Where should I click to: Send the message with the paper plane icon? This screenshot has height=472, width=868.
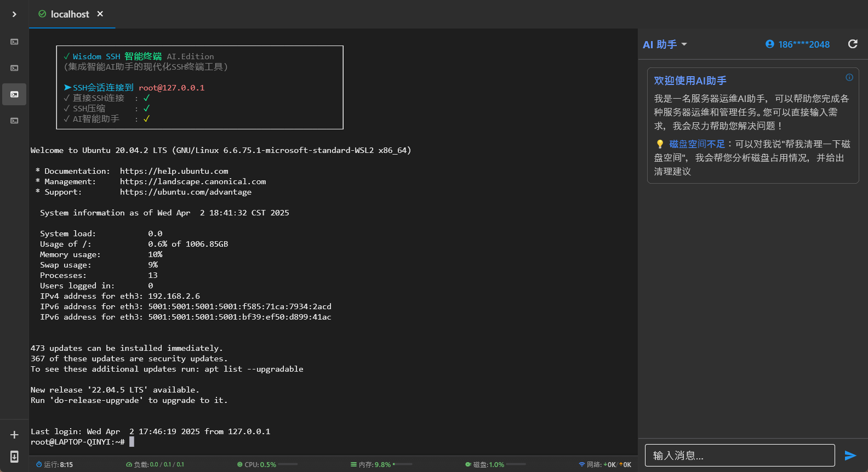tap(850, 455)
